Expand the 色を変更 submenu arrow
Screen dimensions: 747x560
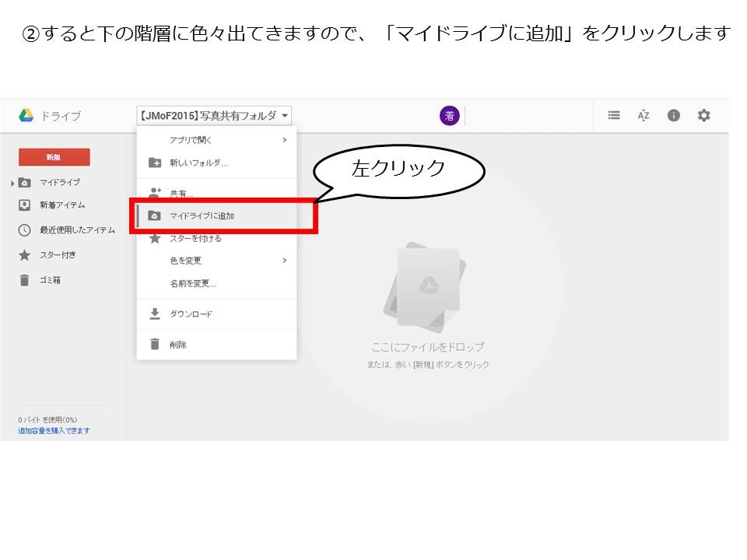click(x=285, y=261)
